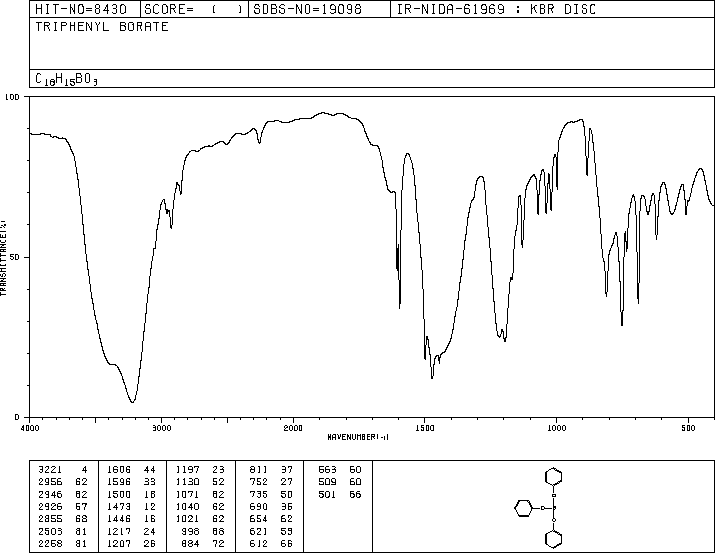Viewport: 715px width, 553px height.
Task: Select the C18H15BO3 molecular formula
Action: click(66, 79)
